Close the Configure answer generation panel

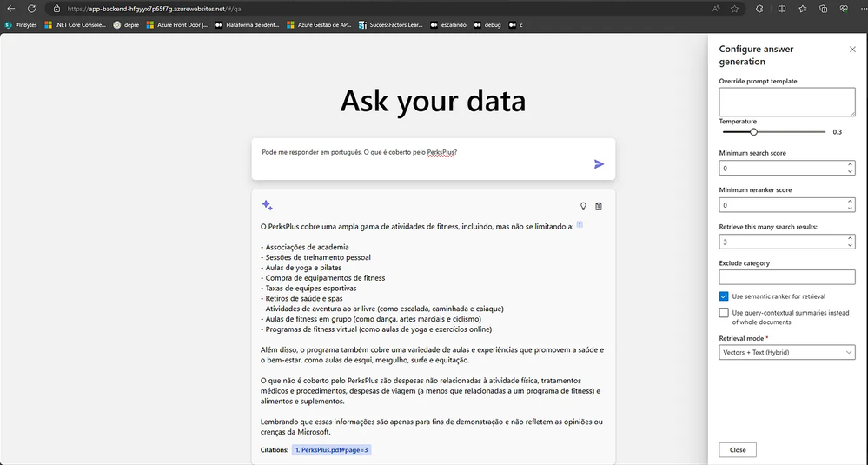point(852,50)
